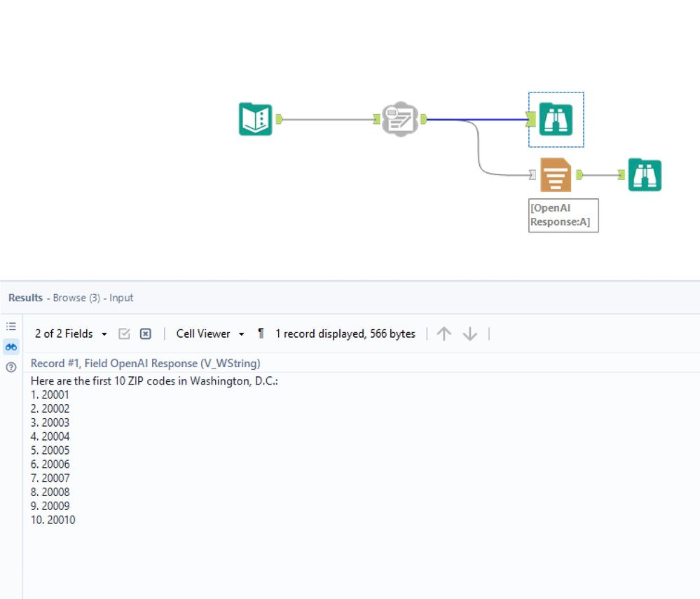Open the results metadata list icon
Image resolution: width=700 pixels, height=599 pixels.
[x=11, y=326]
